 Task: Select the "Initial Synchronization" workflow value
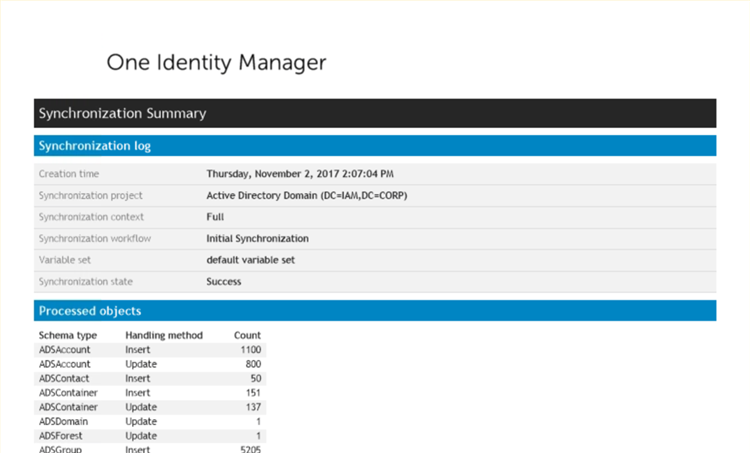coord(257,239)
